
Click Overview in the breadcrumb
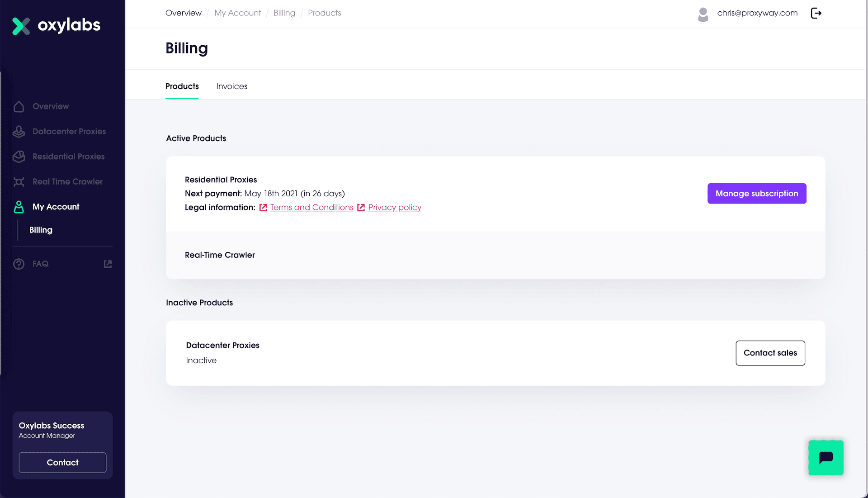tap(183, 13)
